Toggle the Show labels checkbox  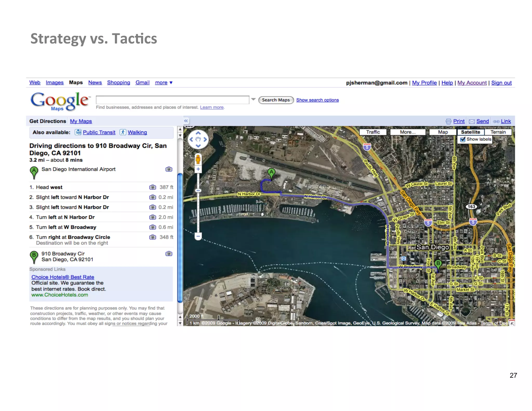(463, 140)
